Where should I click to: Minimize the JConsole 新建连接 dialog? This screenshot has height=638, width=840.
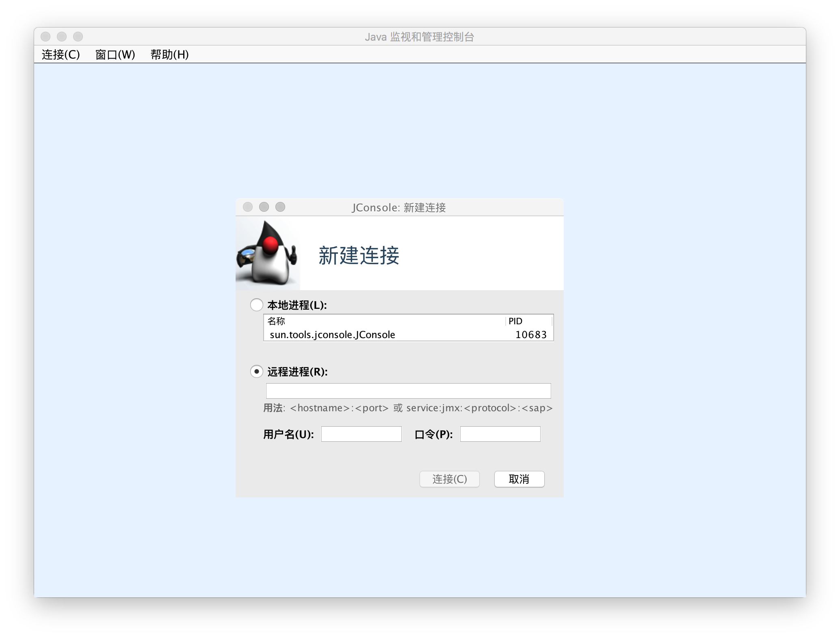pos(264,207)
